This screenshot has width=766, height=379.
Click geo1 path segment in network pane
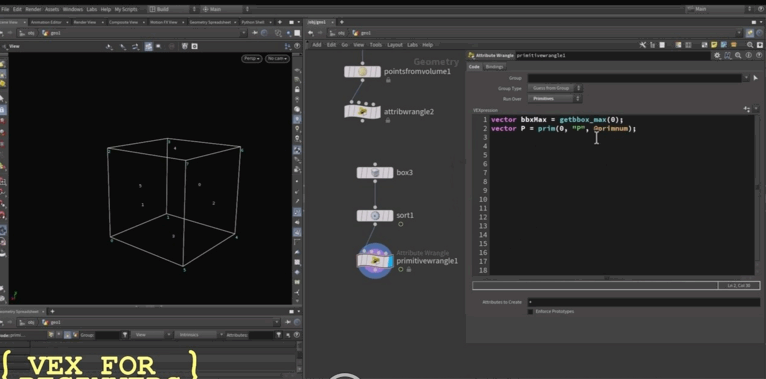pyautogui.click(x=362, y=33)
